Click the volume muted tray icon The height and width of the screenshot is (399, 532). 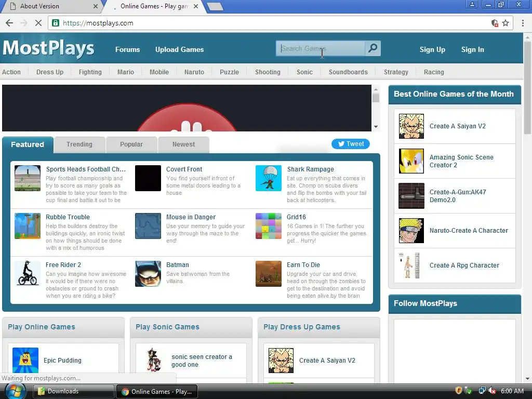492,391
